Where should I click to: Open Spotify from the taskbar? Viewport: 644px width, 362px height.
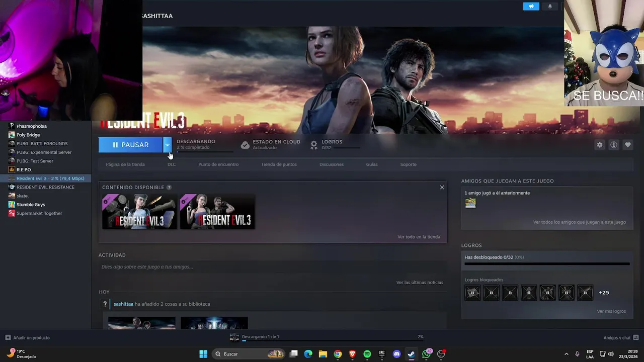coord(367,354)
